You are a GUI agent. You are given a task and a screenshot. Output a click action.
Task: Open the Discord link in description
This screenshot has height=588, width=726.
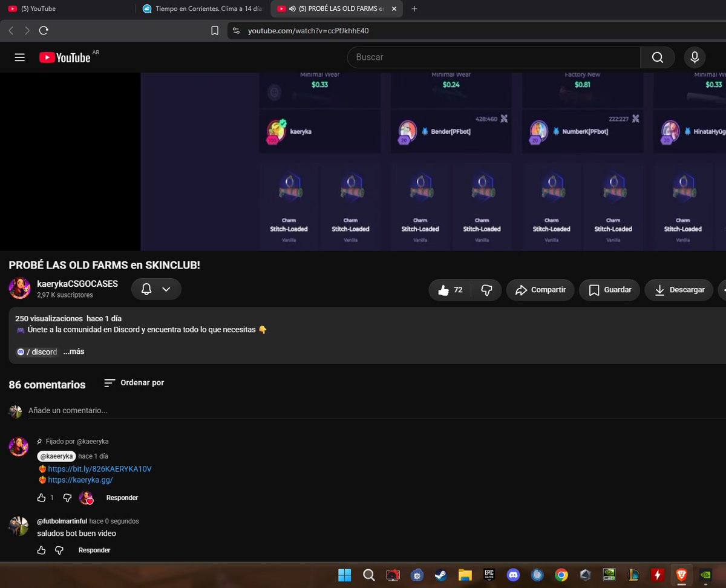[38, 351]
